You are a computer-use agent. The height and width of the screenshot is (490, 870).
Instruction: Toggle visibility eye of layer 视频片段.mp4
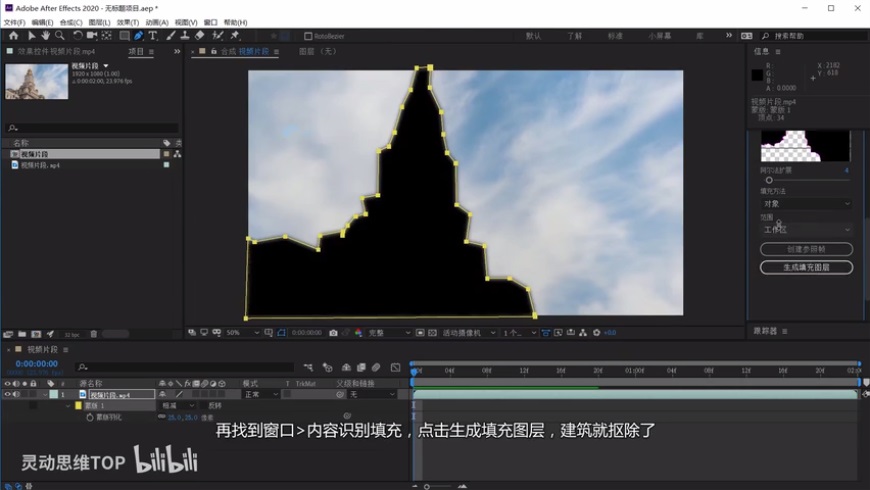tap(7, 395)
